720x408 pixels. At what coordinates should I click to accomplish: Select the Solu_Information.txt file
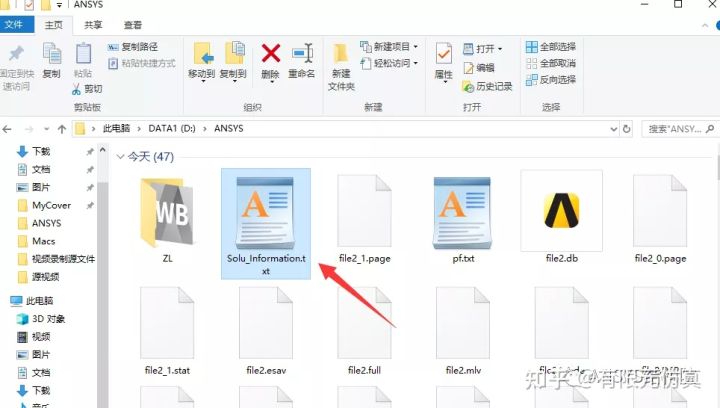[266, 224]
